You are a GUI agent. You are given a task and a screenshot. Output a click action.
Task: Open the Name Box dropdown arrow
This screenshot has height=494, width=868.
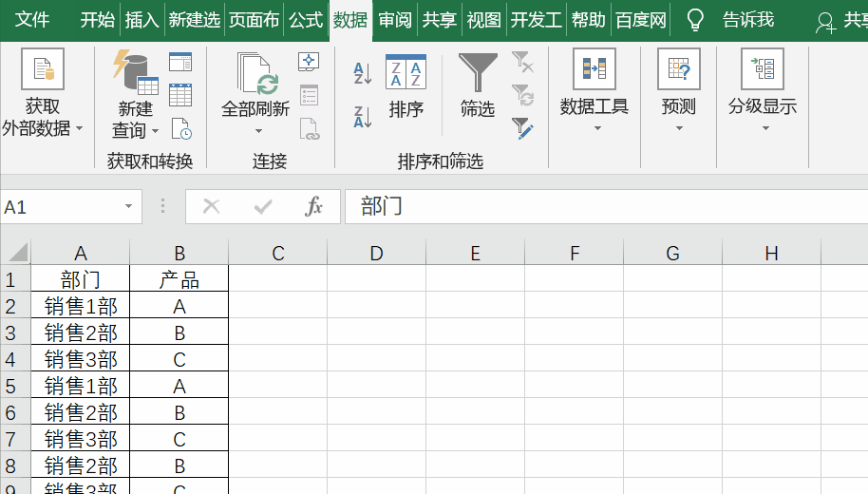[128, 206]
